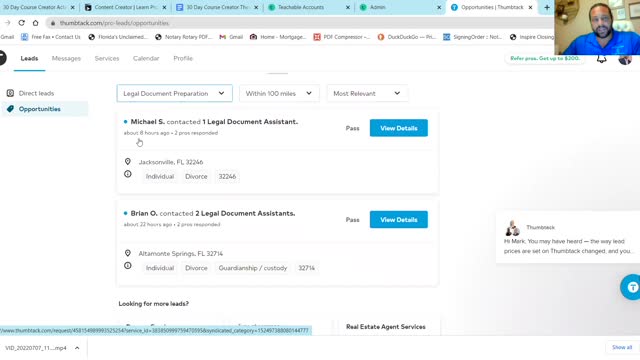Expand the download item options chevron
Image resolution: width=640 pixels, height=360 pixels.
pyautogui.click(x=77, y=348)
